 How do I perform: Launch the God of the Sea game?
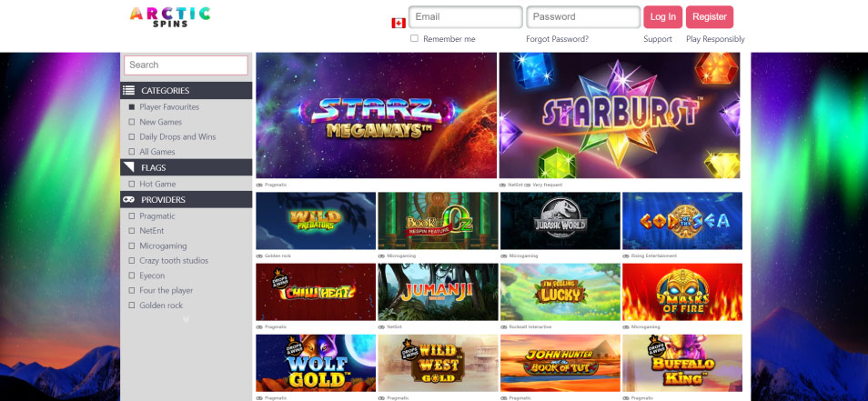(682, 221)
